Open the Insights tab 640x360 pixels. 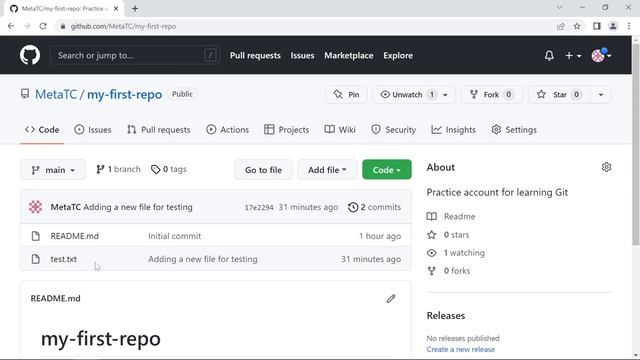453,130
